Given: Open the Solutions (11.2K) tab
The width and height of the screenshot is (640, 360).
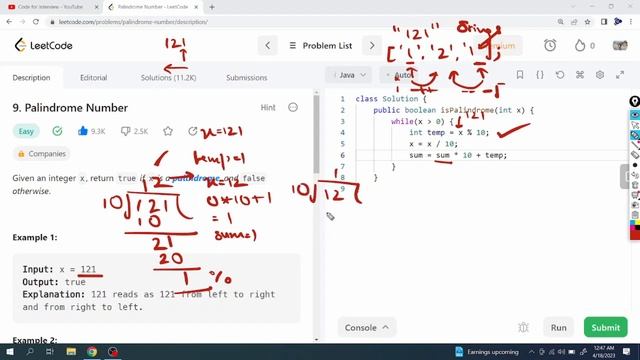Looking at the screenshot, I should coord(168,78).
